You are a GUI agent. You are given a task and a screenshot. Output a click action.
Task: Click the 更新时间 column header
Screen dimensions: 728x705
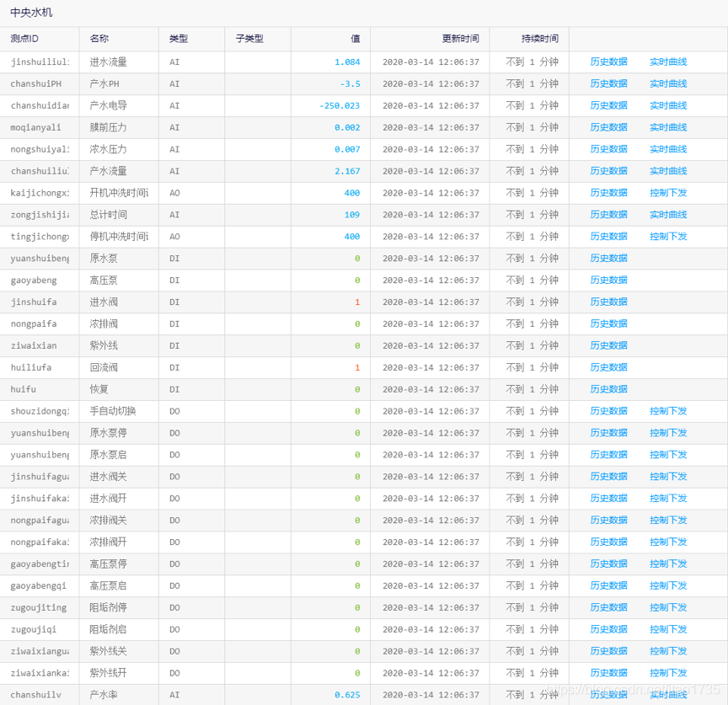tap(461, 39)
